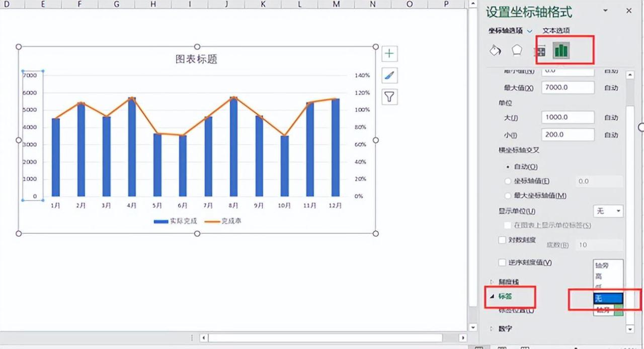Select column header K
The width and height of the screenshot is (644, 349).
pos(263,4)
